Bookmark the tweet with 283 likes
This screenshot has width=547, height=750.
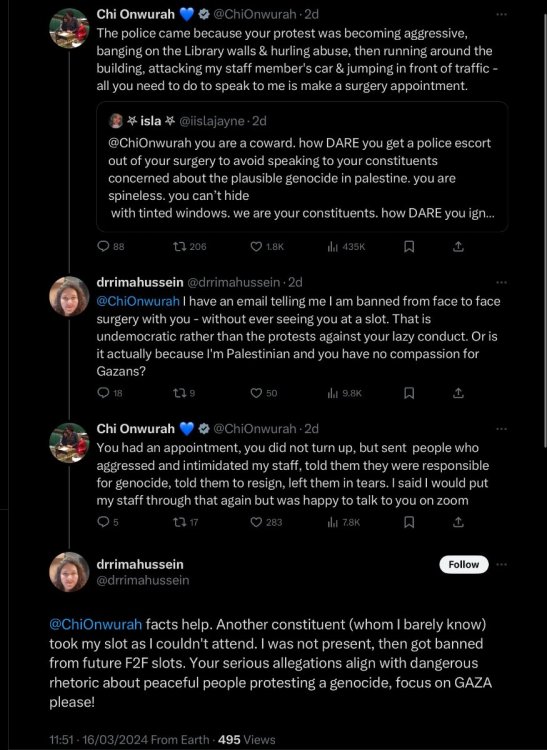tap(409, 522)
